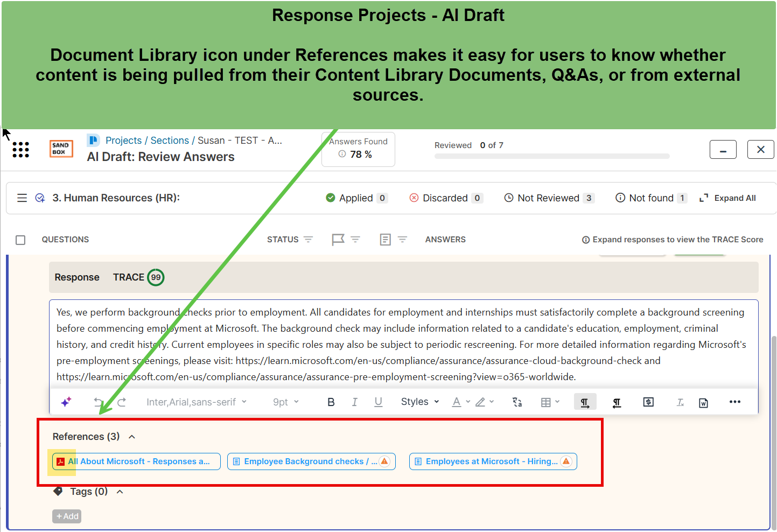Open the font family dropdown
The height and width of the screenshot is (532, 777).
197,402
